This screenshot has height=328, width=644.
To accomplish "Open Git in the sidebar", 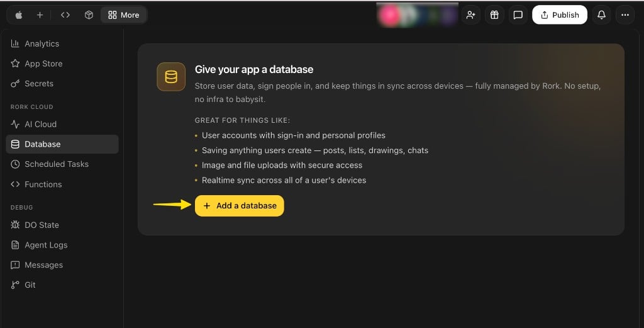I will coord(62,285).
